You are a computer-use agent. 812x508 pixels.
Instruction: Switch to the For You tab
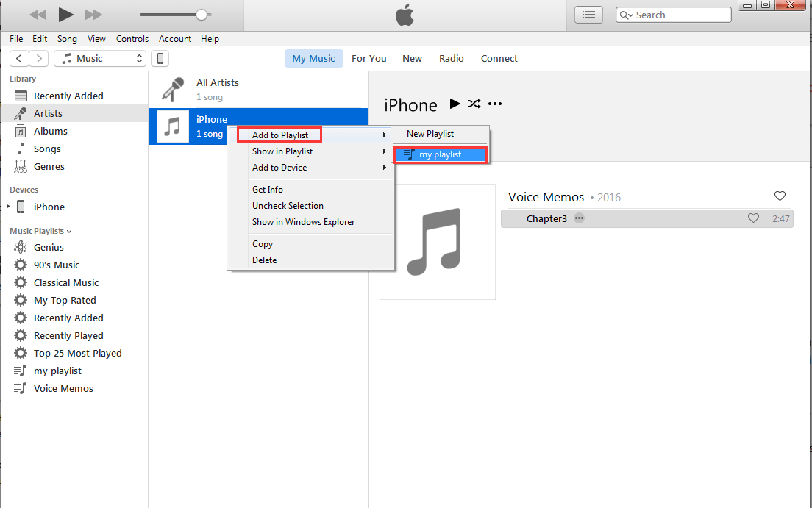[x=368, y=59]
